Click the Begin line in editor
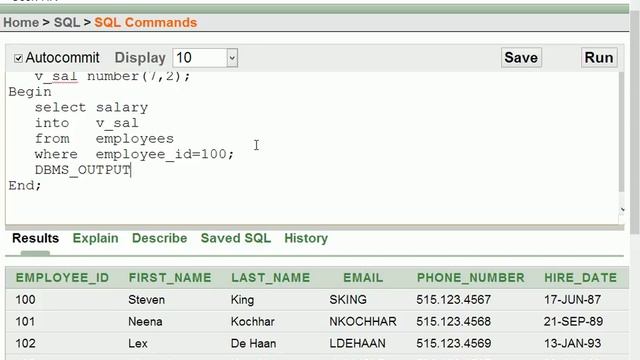This screenshot has height=360, width=640. click(x=30, y=92)
